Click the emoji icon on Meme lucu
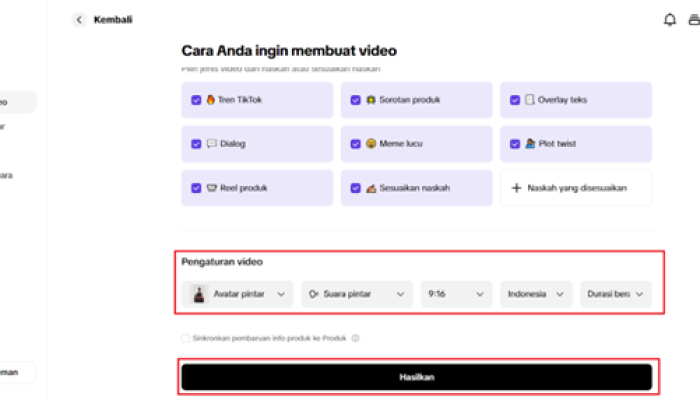The width and height of the screenshot is (700, 400). pos(371,144)
